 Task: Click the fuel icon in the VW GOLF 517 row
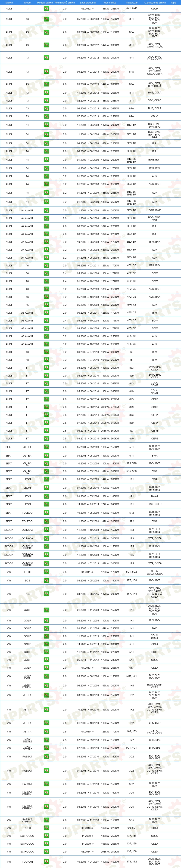pos(47,668)
